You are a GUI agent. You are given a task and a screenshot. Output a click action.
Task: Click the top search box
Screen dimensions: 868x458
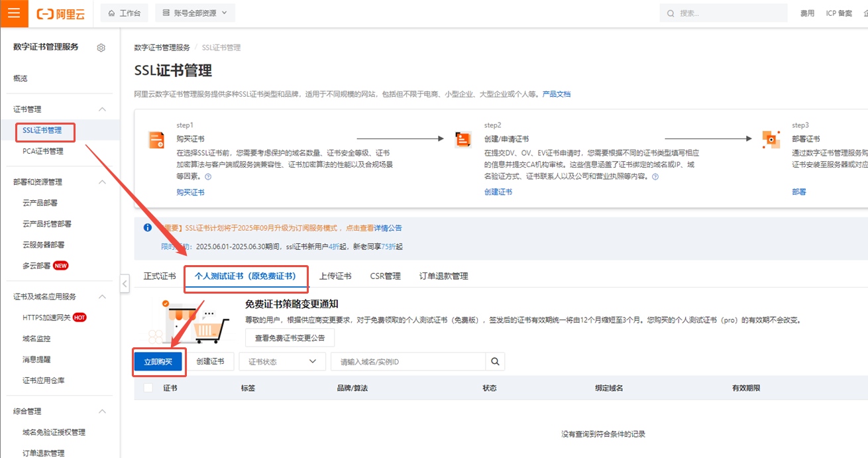(x=725, y=13)
